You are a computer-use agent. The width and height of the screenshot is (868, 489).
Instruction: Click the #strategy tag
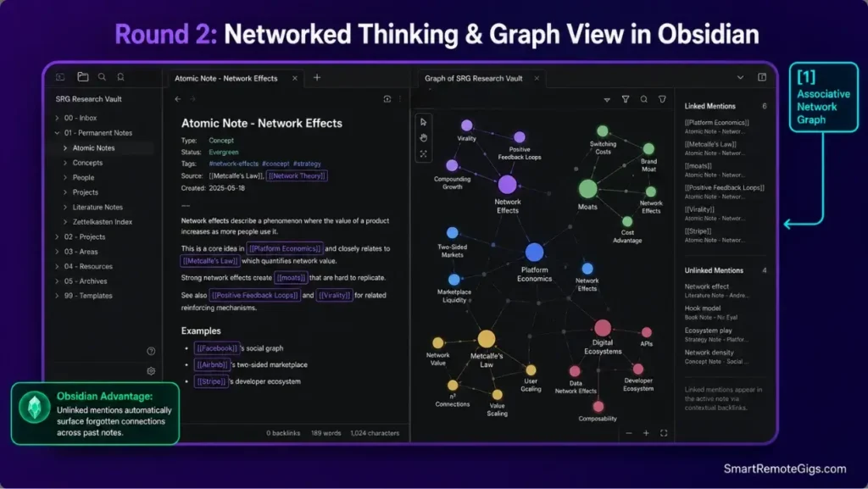coord(307,164)
